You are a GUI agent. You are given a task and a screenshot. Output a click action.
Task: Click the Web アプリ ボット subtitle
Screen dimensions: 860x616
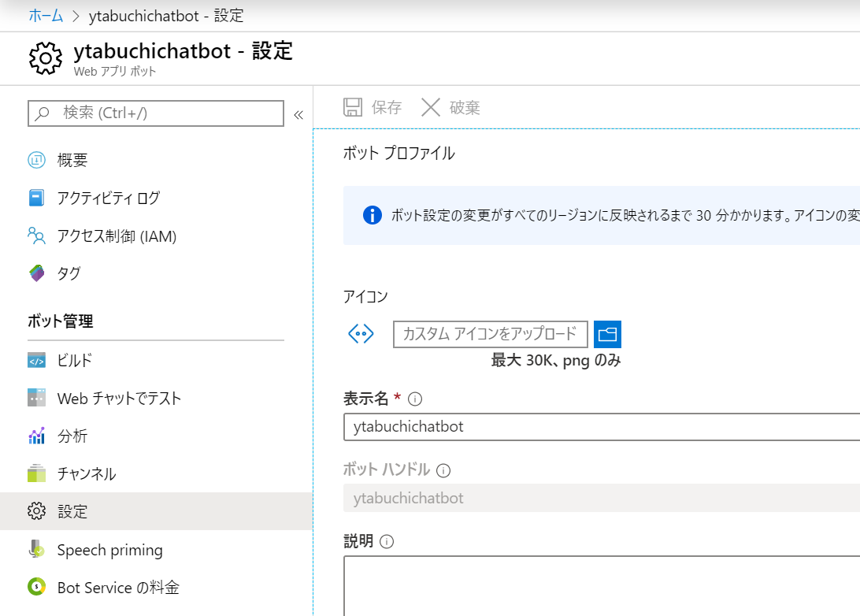pyautogui.click(x=115, y=72)
